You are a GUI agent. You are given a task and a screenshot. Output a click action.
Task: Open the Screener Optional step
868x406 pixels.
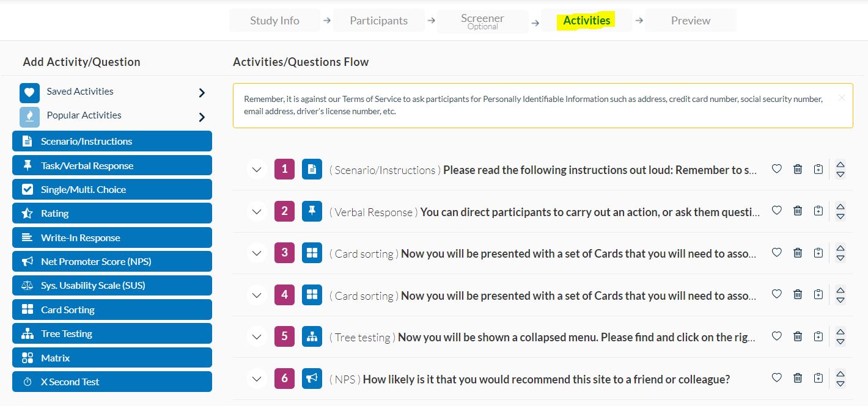pos(483,21)
